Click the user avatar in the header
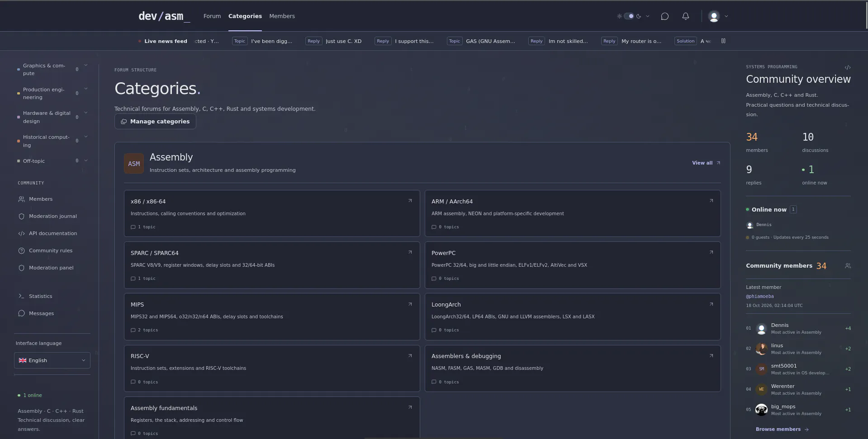The width and height of the screenshot is (868, 439). pos(714,16)
